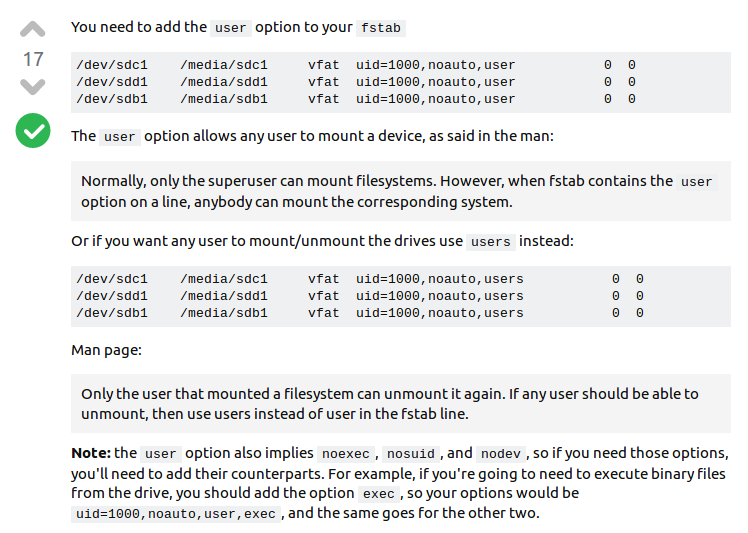The width and height of the screenshot is (748, 533).
Task: Click the 'nodev' inline code
Action: click(x=500, y=454)
